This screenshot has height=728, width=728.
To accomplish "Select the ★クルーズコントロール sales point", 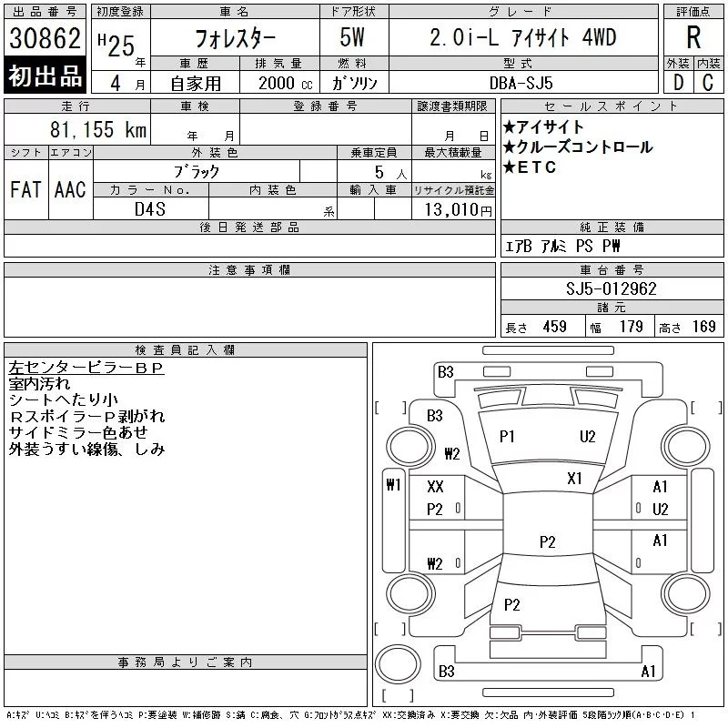I will [577, 147].
